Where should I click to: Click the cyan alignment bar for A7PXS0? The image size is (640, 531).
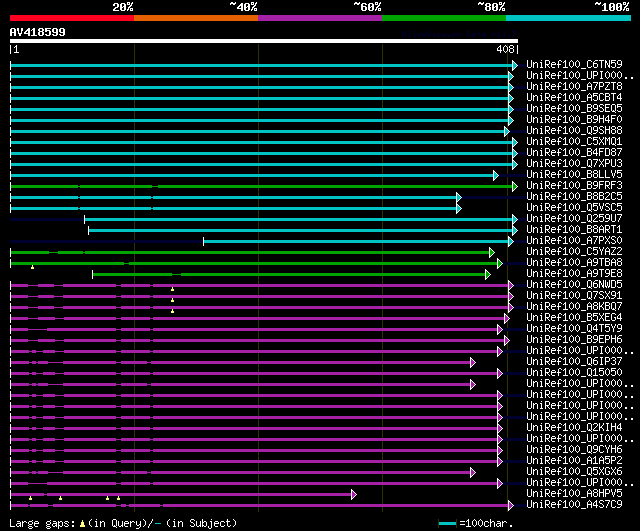click(x=356, y=242)
